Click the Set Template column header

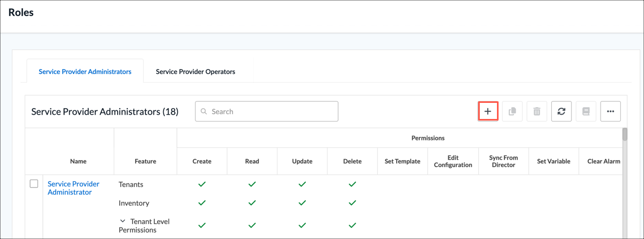coord(402,161)
